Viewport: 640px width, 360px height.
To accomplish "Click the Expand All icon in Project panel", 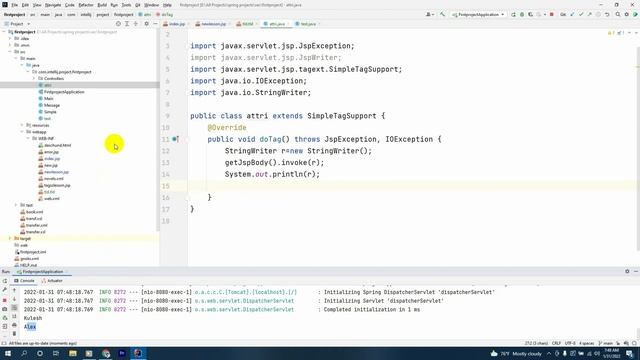I will 127,24.
